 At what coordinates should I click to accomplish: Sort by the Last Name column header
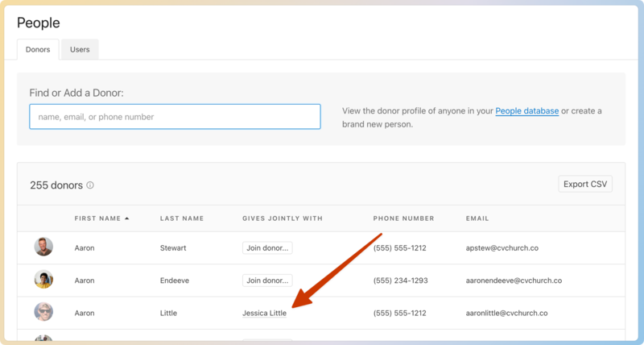(181, 218)
